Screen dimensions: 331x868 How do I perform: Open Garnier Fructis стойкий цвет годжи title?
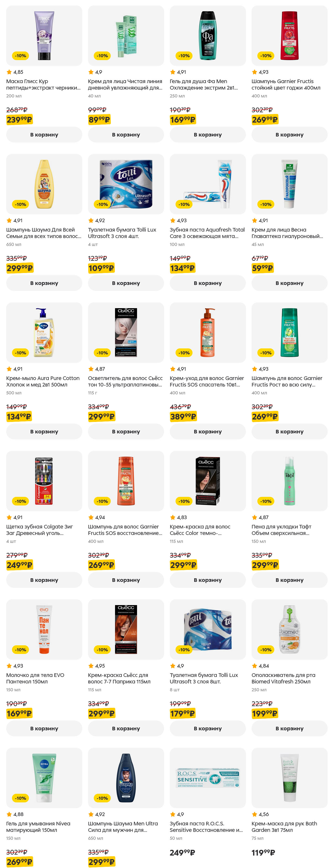[x=286, y=85]
